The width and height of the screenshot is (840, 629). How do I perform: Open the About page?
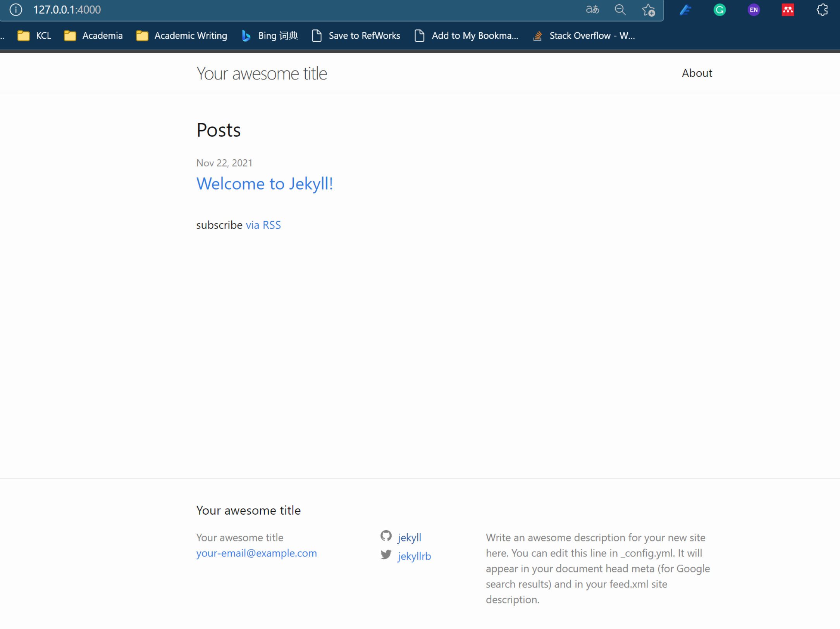coord(697,73)
